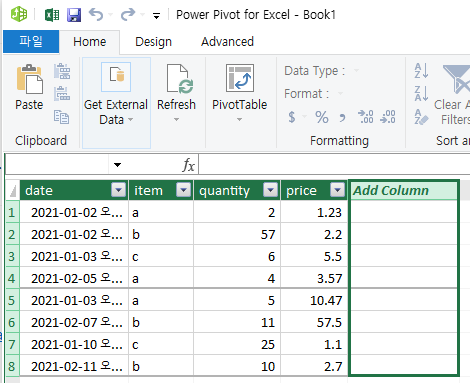Select row header 8
470x383 pixels.
[x=12, y=366]
